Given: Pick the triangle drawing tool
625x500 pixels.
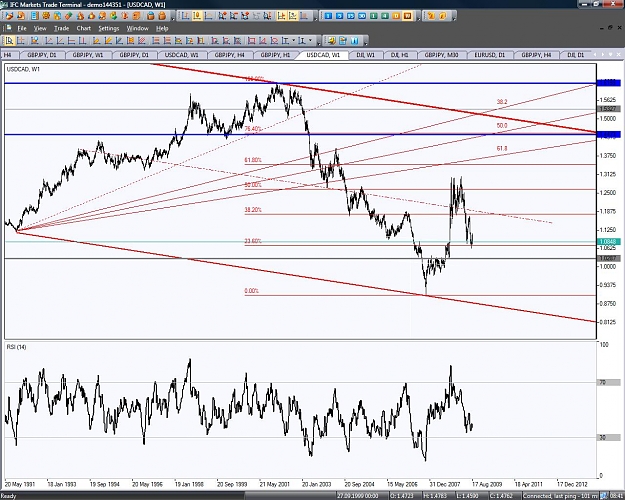Looking at the screenshot, I should tap(263, 41).
